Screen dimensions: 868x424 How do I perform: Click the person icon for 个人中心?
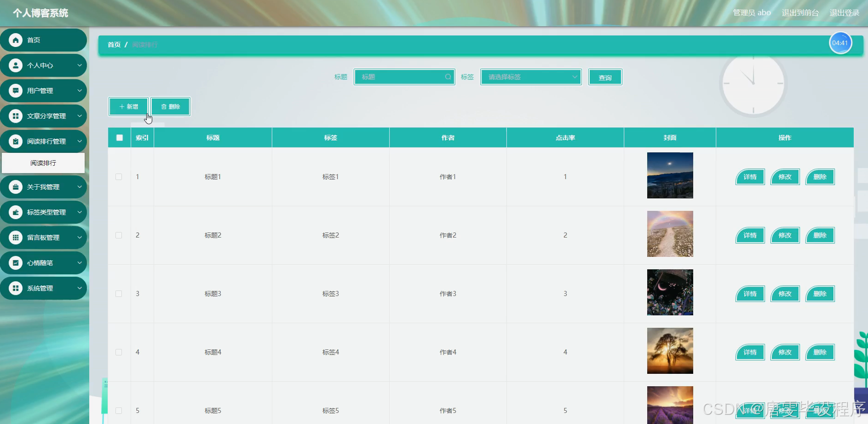click(x=16, y=65)
